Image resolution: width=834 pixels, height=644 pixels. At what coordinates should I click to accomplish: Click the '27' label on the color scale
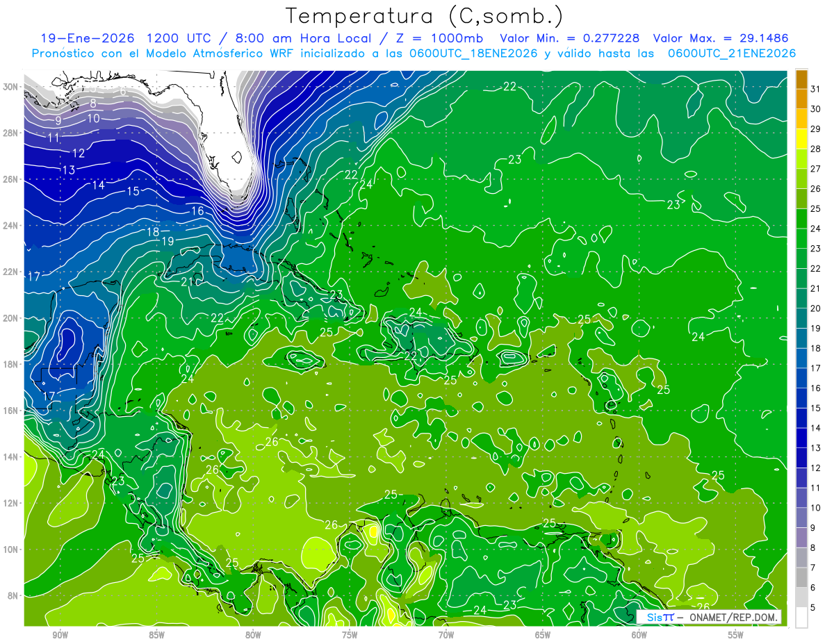pos(816,168)
